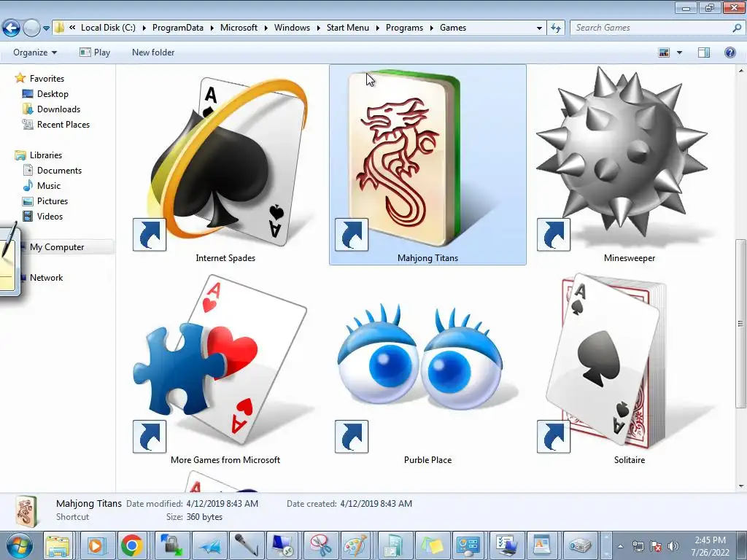This screenshot has width=747, height=560.
Task: Open the Snipping Tool scissors taskbar icon
Action: [320, 545]
